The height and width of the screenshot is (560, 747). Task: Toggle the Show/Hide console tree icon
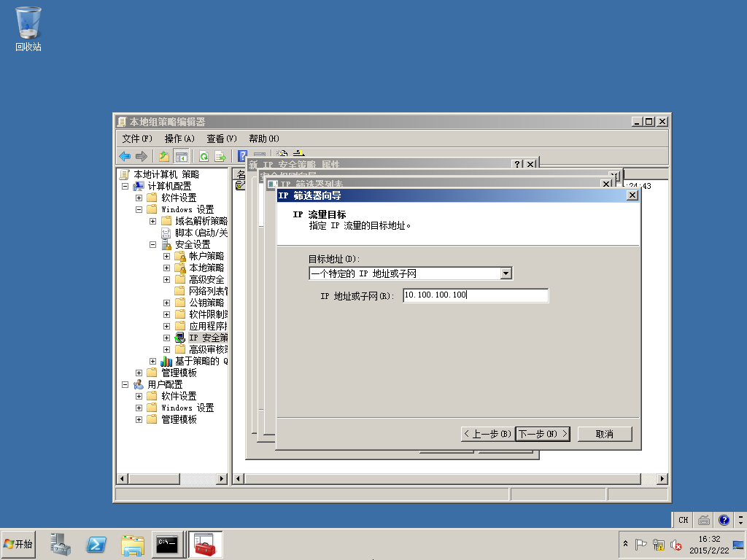tap(181, 156)
